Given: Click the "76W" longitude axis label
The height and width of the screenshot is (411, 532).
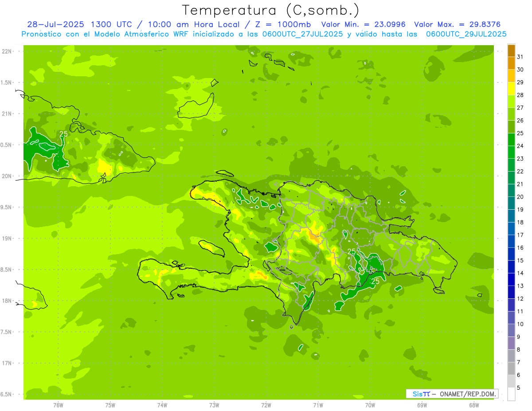Looking at the screenshot, I should coord(58,405).
